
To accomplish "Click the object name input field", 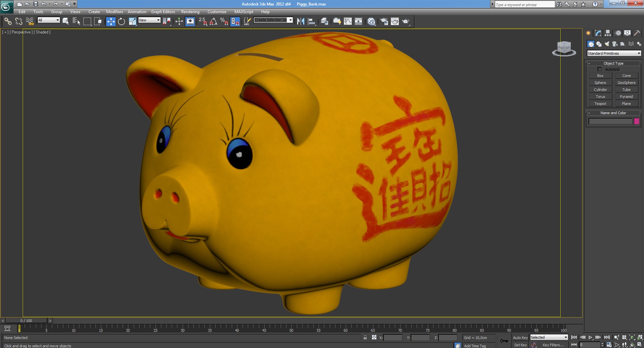I will (610, 121).
